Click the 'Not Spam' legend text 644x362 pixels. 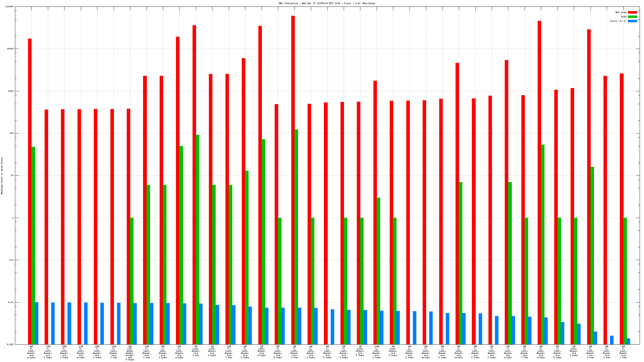click(621, 12)
